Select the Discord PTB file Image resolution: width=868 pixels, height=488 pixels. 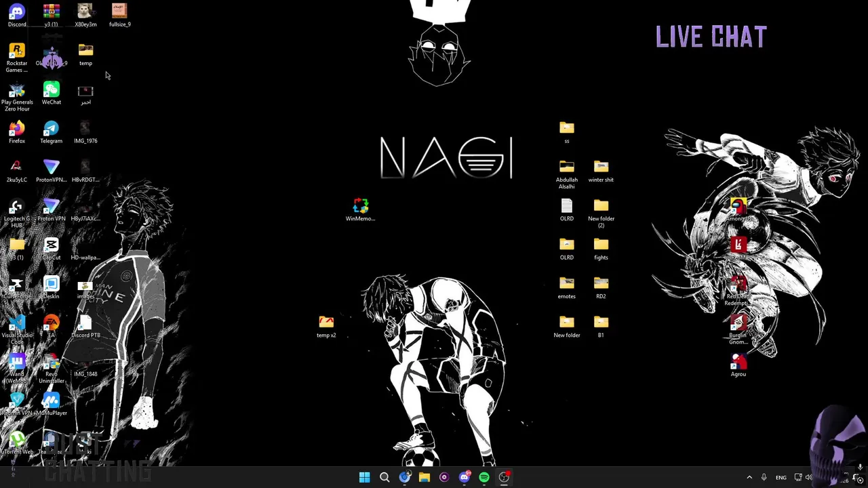tap(85, 326)
